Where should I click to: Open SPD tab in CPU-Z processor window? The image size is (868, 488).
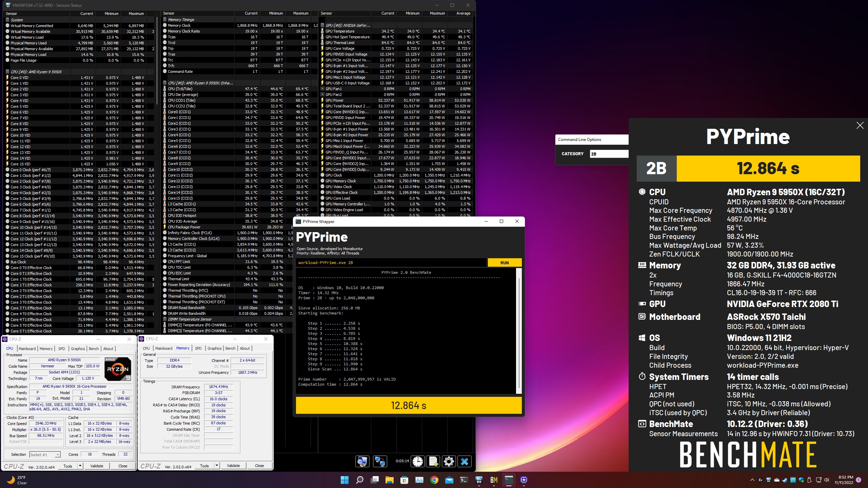[x=61, y=348]
